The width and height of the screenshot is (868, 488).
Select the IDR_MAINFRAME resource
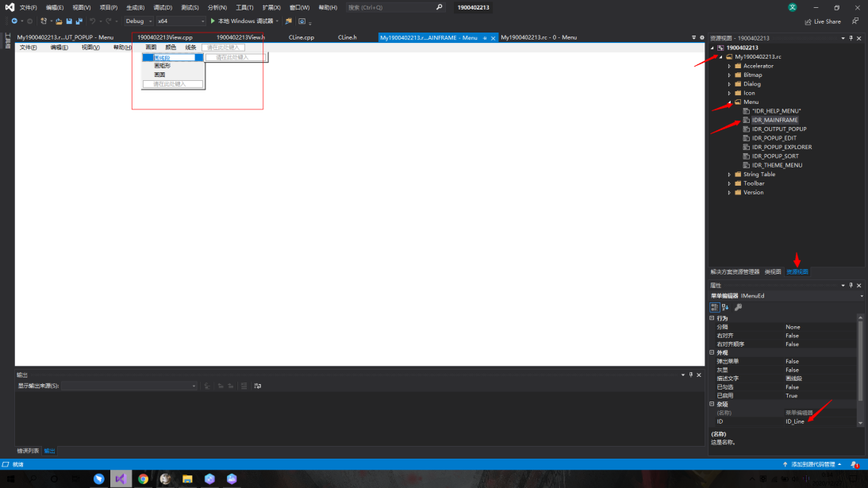(774, 120)
